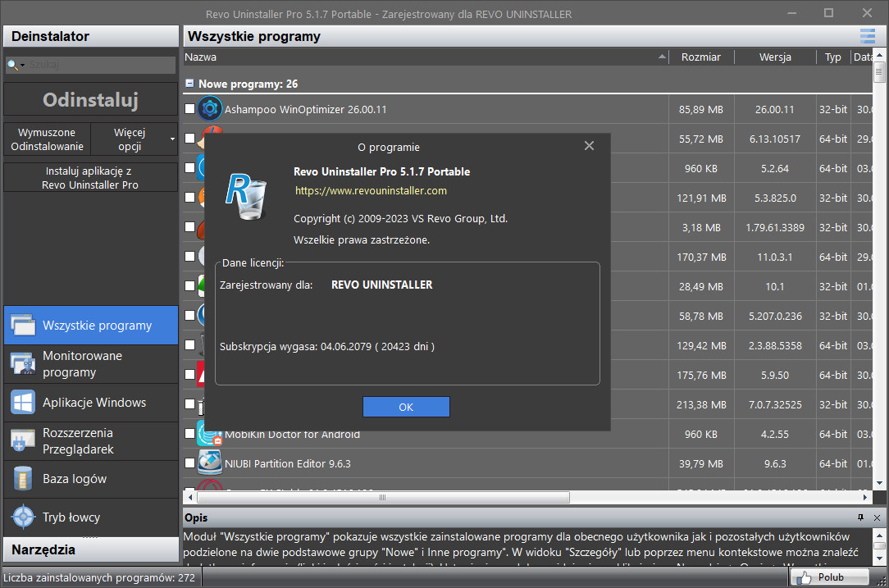This screenshot has height=588, width=889.
Task: Open the Więcej opcji dropdown arrow
Action: click(172, 139)
